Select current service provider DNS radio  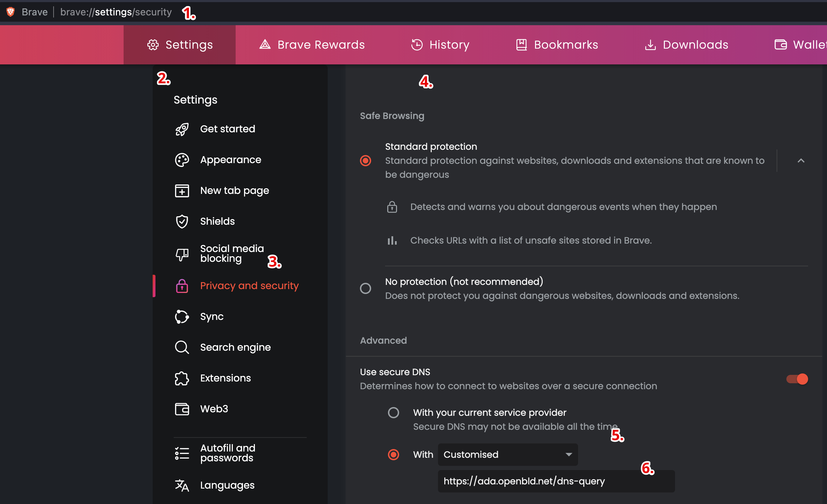(x=394, y=413)
